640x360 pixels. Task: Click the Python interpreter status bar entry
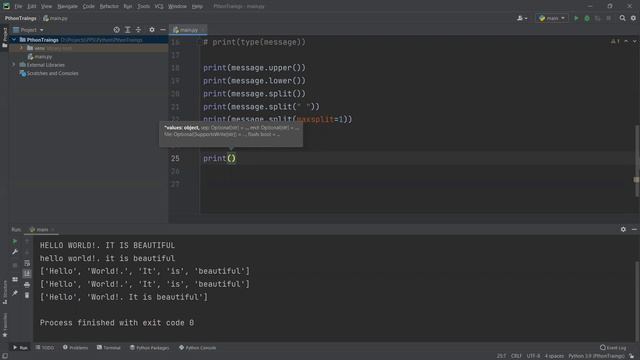[x=596, y=356]
